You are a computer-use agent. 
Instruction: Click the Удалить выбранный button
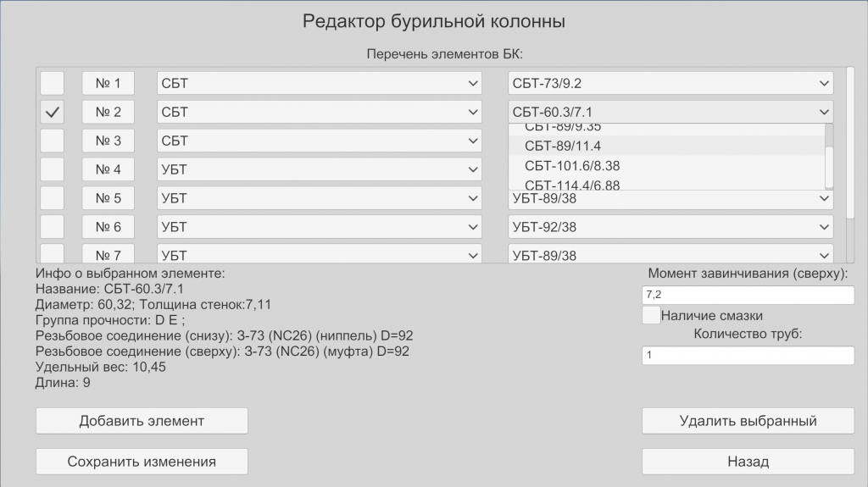coord(748,421)
